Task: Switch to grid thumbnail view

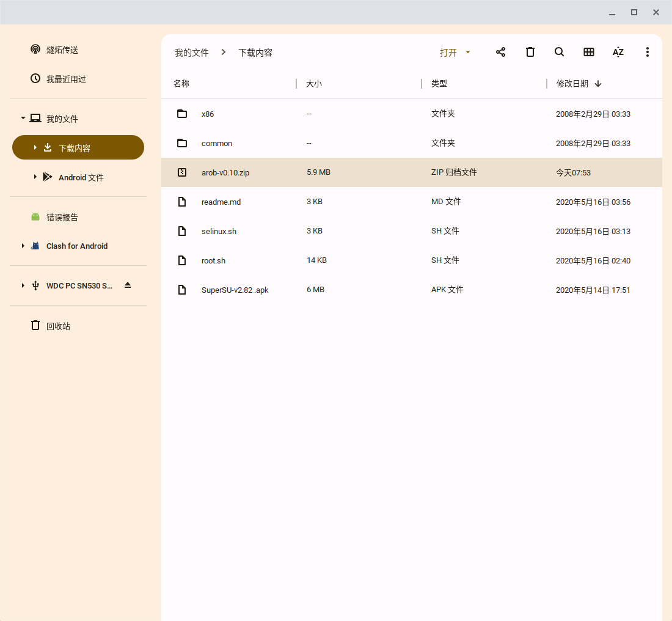Action: pos(589,52)
